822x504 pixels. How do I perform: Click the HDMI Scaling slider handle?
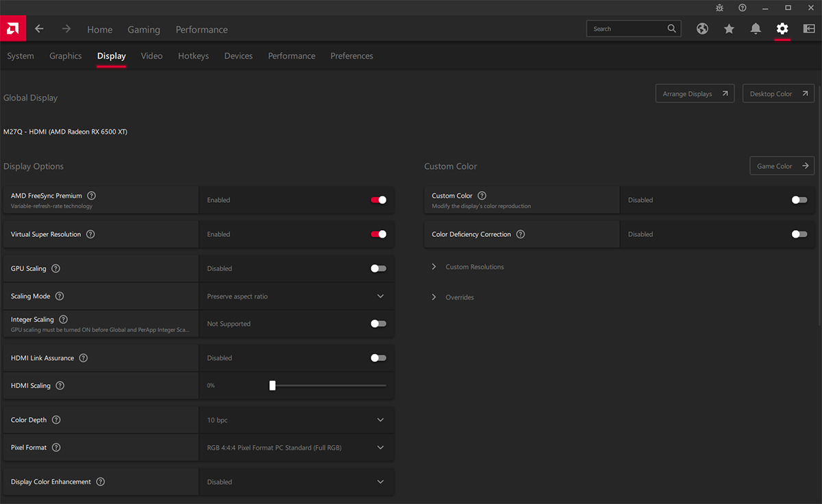point(273,386)
